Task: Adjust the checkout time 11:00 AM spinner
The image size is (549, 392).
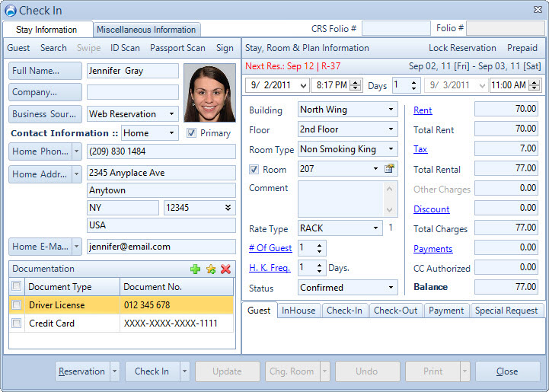Action: pyautogui.click(x=535, y=85)
